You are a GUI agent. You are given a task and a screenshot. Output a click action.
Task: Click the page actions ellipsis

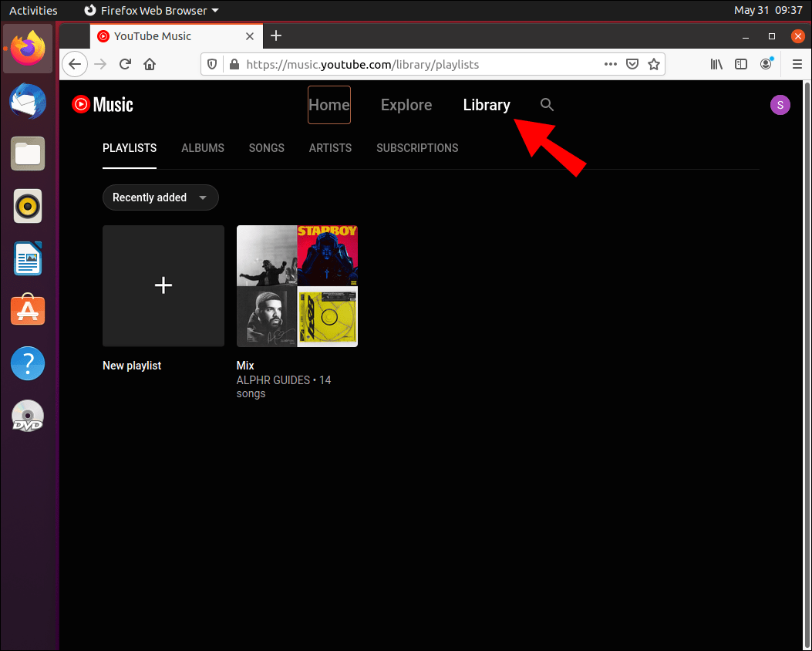pyautogui.click(x=611, y=64)
